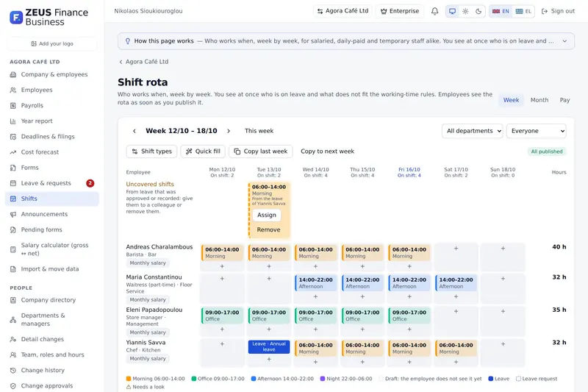588x392 pixels.
Task: Open the Everyone filter dropdown
Action: (537, 131)
